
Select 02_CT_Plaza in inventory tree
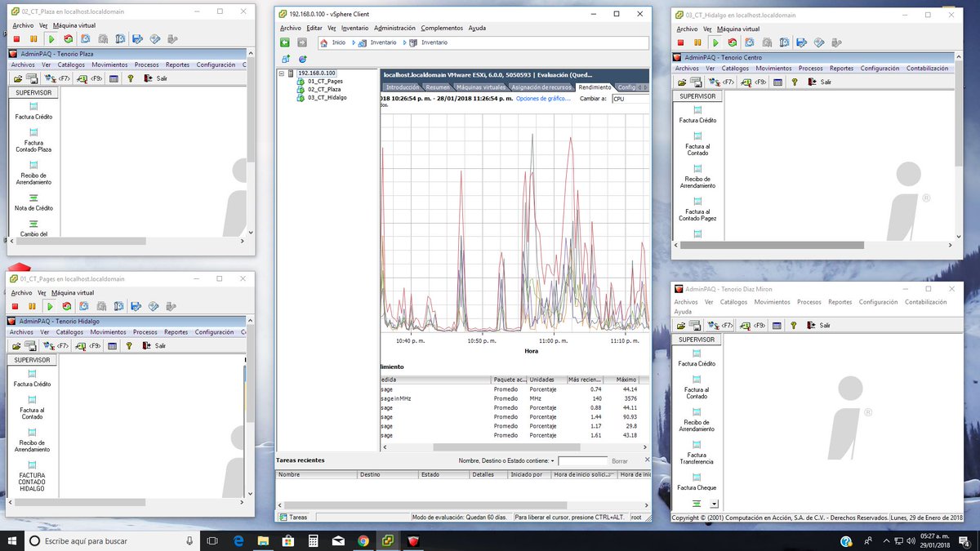(323, 89)
